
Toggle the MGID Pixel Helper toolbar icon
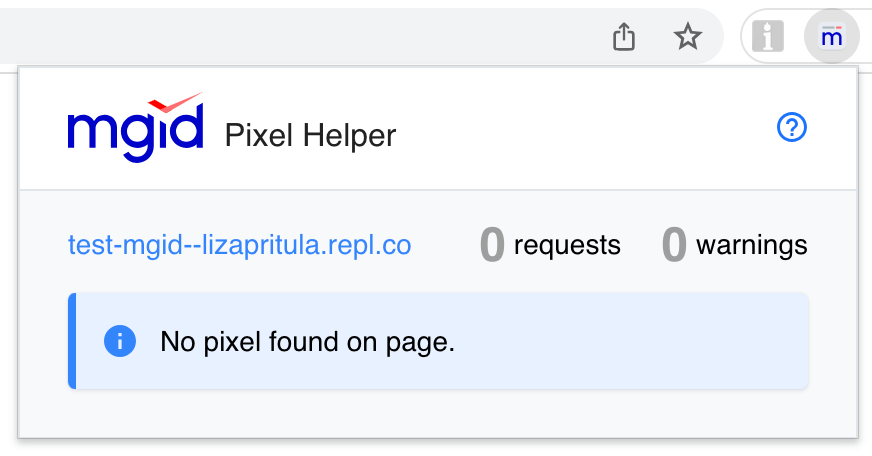pyautogui.click(x=831, y=38)
